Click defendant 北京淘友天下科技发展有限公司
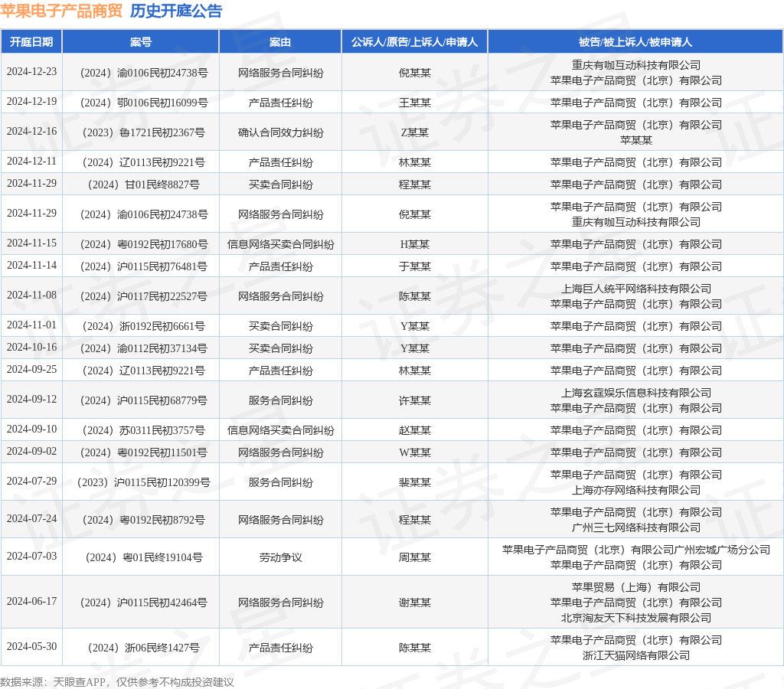784x689 pixels. coord(636,618)
